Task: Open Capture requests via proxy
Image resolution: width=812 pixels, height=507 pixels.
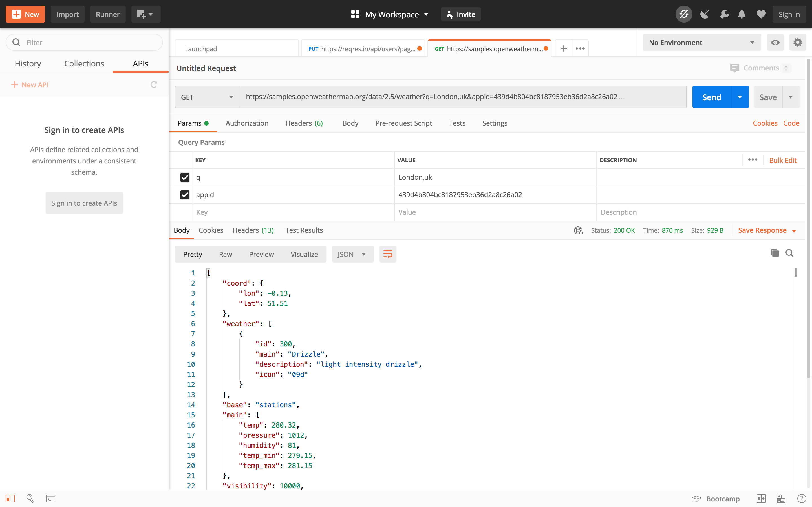Action: pyautogui.click(x=705, y=14)
